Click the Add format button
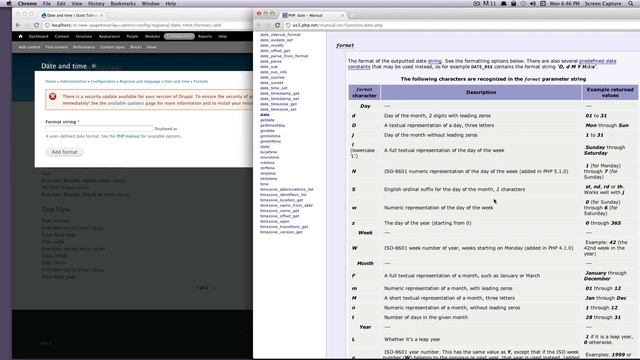640x360 pixels. [x=64, y=152]
